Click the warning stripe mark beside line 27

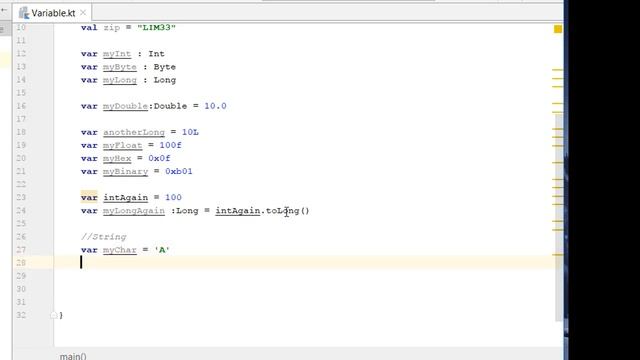(558, 255)
